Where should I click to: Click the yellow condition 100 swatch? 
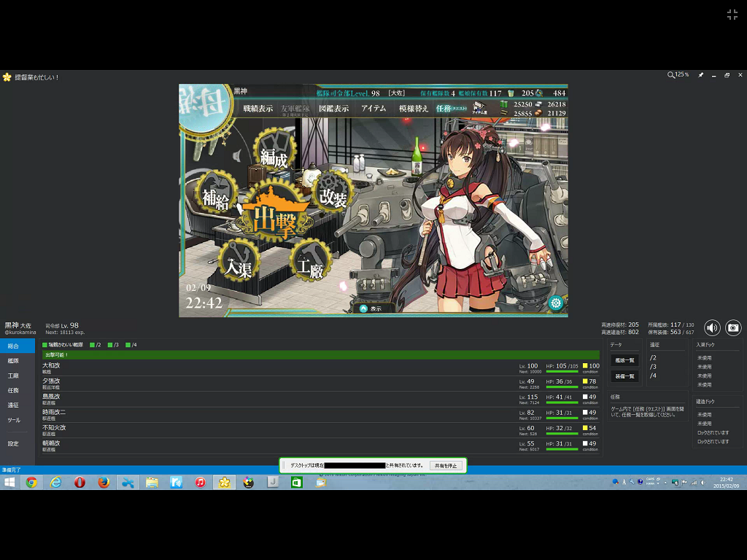(585, 366)
